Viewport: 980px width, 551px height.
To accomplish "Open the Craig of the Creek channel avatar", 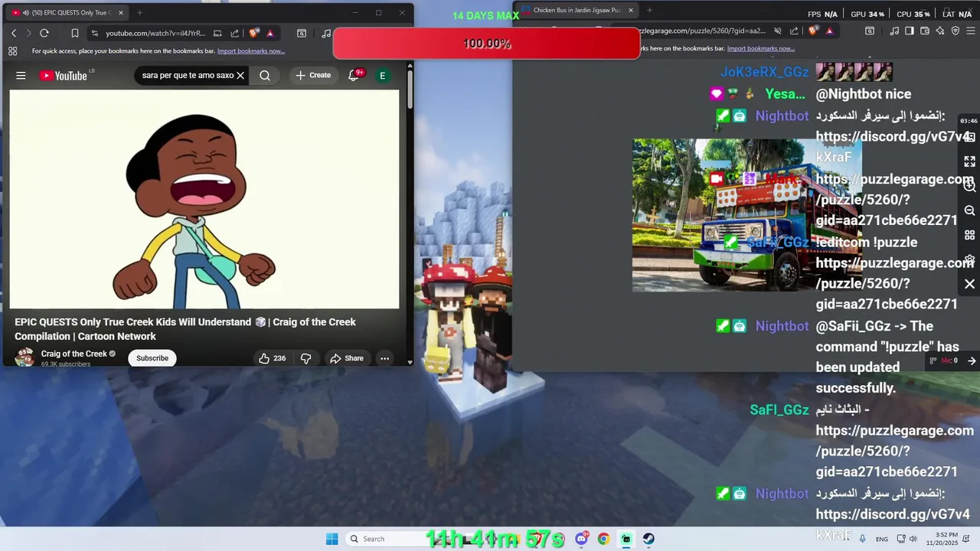I will tap(24, 357).
